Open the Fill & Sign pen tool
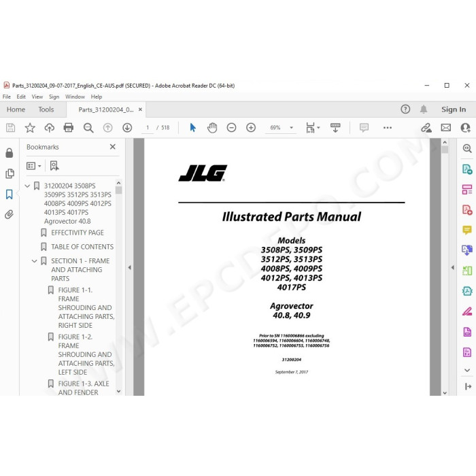Screen dimensions: 476x476 tap(467, 311)
